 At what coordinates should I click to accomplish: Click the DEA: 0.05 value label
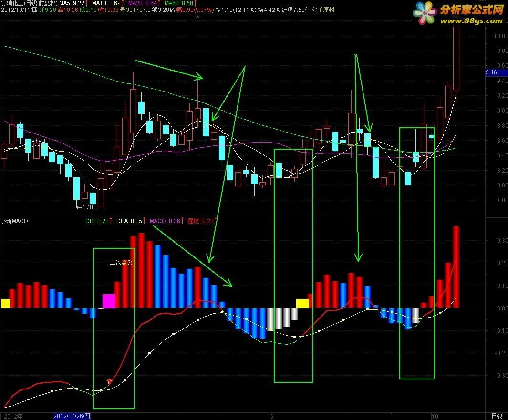pos(129,221)
